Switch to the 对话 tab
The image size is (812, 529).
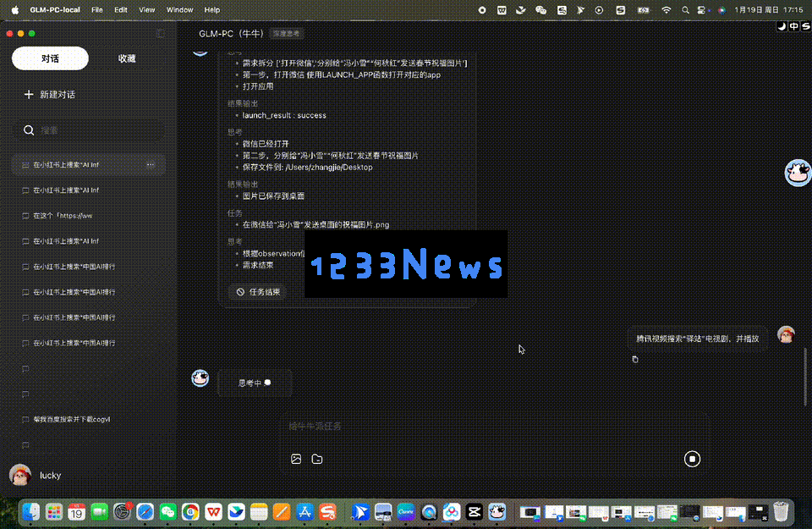pyautogui.click(x=50, y=58)
